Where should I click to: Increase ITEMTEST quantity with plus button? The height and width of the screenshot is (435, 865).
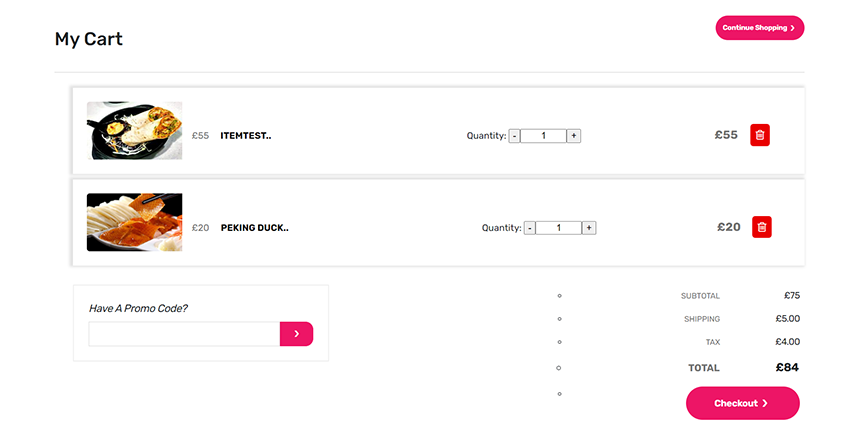pyautogui.click(x=574, y=136)
